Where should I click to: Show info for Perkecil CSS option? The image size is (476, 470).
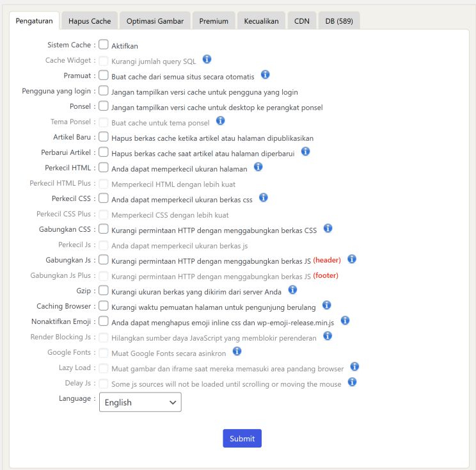coord(264,197)
